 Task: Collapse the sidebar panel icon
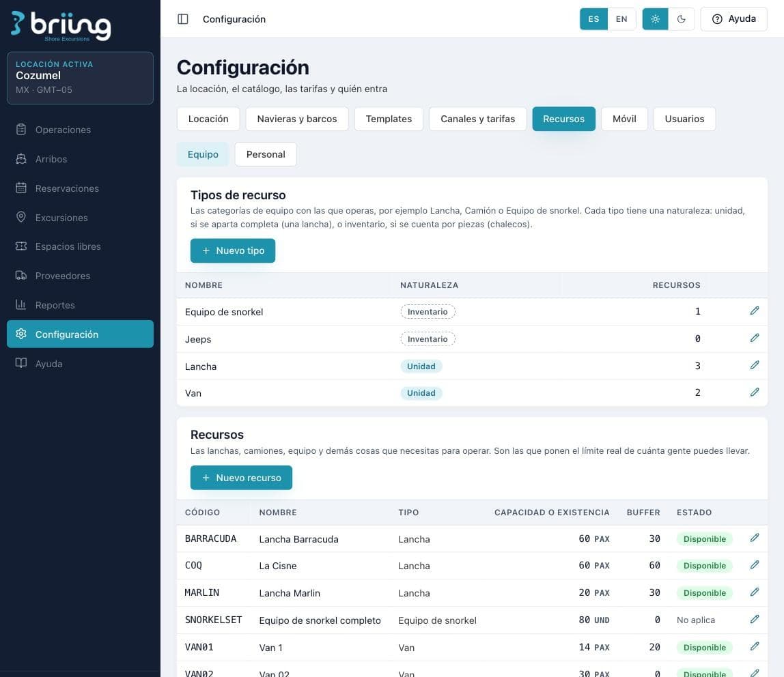183,19
